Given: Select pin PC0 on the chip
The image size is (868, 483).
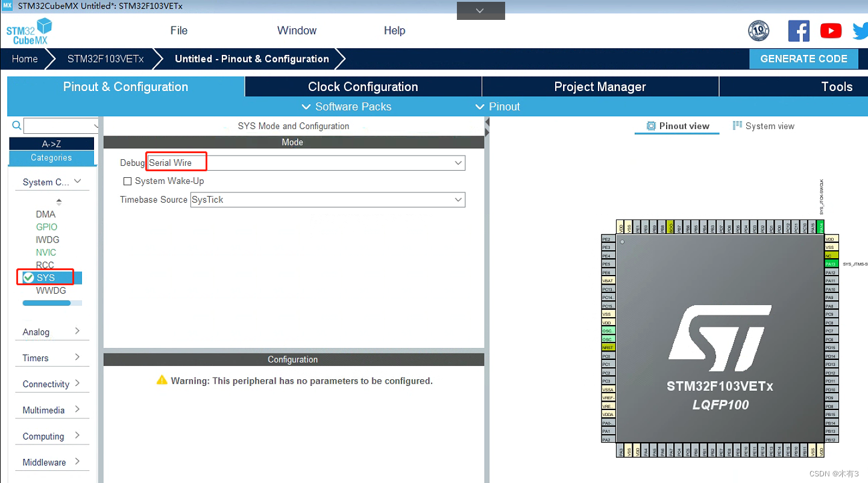Looking at the screenshot, I should [x=608, y=356].
